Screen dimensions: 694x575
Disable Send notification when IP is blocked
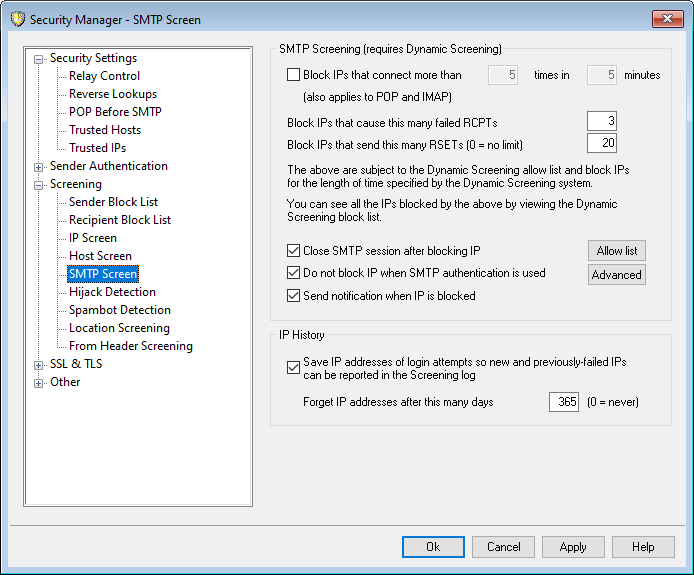[293, 296]
